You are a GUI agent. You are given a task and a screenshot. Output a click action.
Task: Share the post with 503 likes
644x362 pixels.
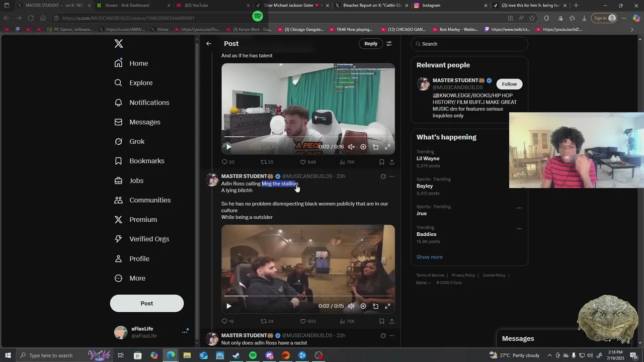click(392, 321)
